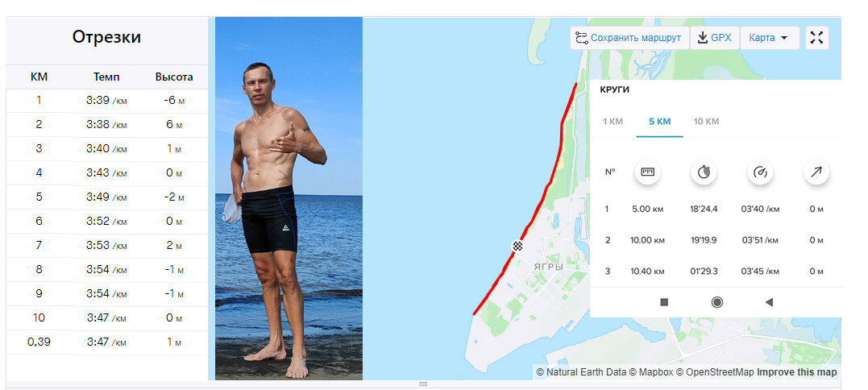The height and width of the screenshot is (390, 868).
Task: Select the 5 КМ laps tab
Action: tap(659, 121)
